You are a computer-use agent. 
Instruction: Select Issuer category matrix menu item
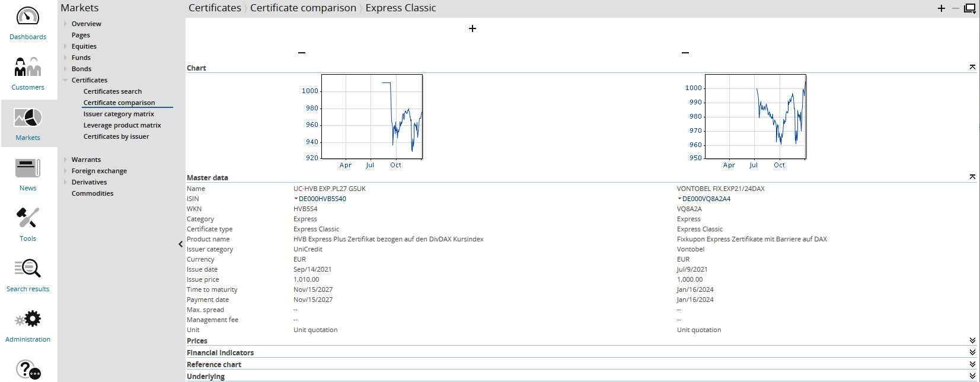coord(119,114)
